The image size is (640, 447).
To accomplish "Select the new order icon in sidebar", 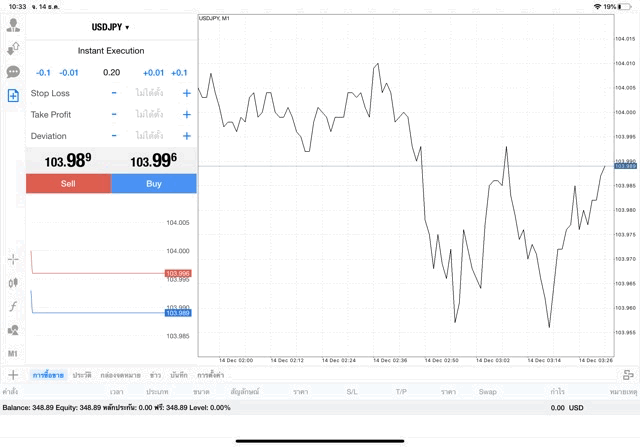I will [x=13, y=96].
